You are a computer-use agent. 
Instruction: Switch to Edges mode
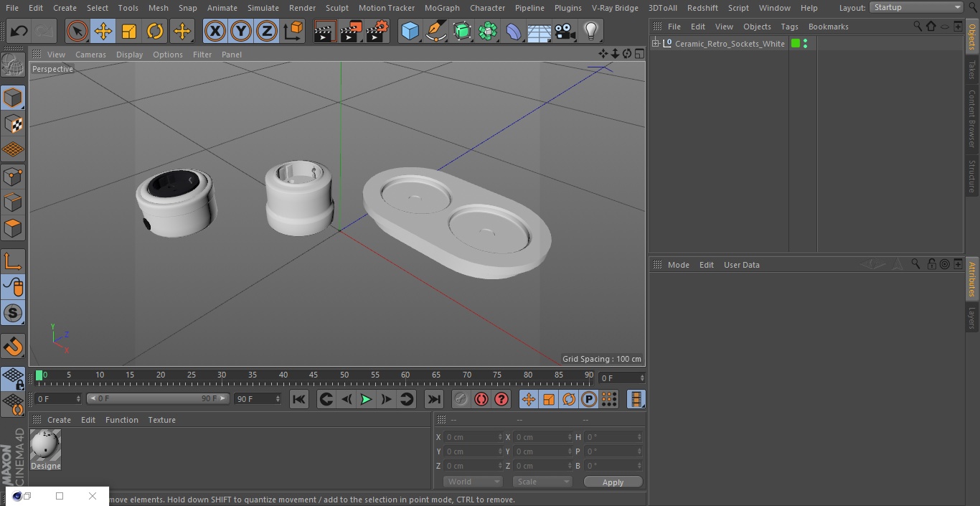pos(13,202)
